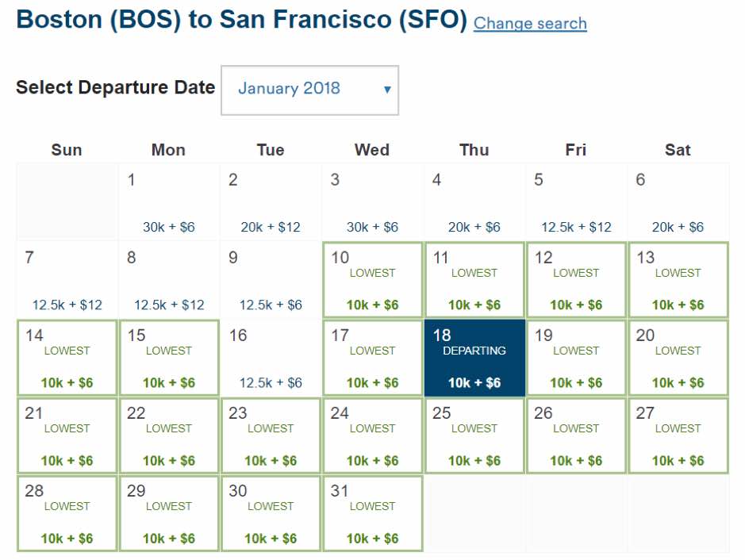Select Monday January 22 lowest fare
This screenshot has height=560, width=745.
point(169,436)
